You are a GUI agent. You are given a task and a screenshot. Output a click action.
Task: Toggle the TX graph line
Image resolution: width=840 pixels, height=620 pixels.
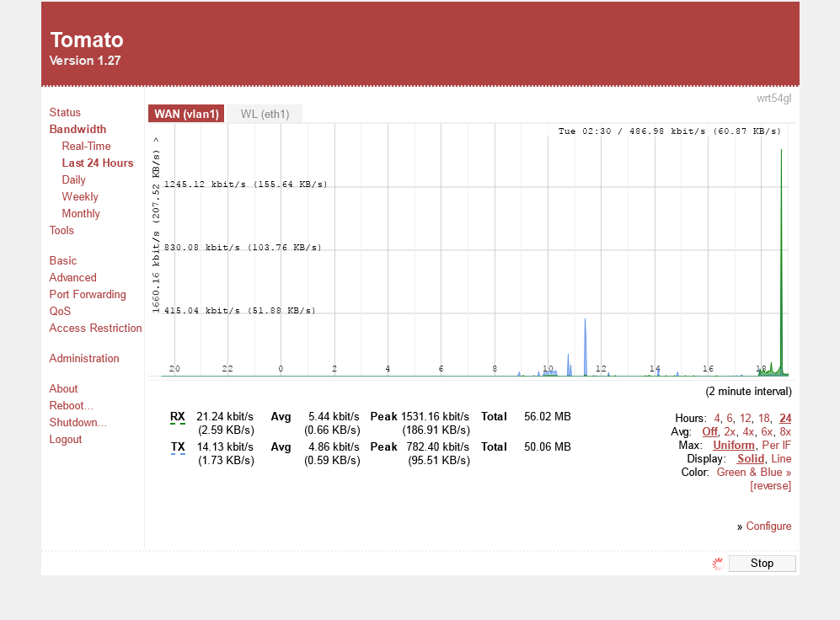pyautogui.click(x=178, y=447)
